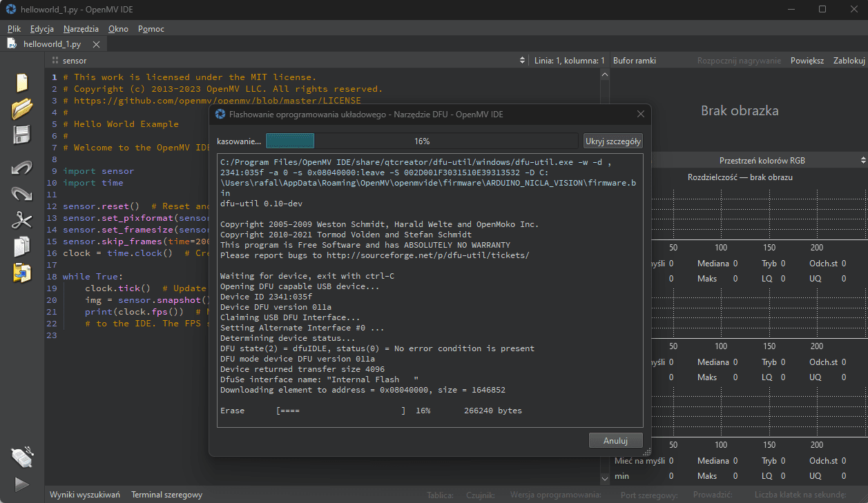Image resolution: width=868 pixels, height=503 pixels.
Task: Click the Anuluj button
Action: coord(616,440)
